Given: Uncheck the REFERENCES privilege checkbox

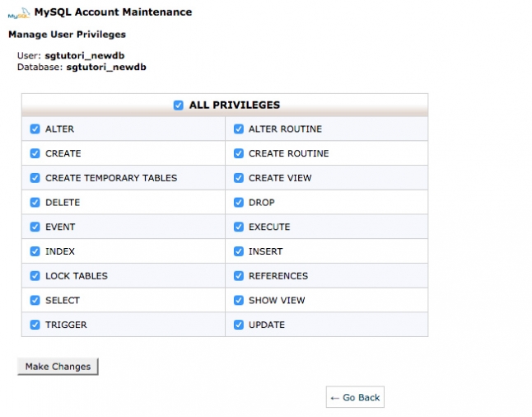Looking at the screenshot, I should [x=239, y=276].
